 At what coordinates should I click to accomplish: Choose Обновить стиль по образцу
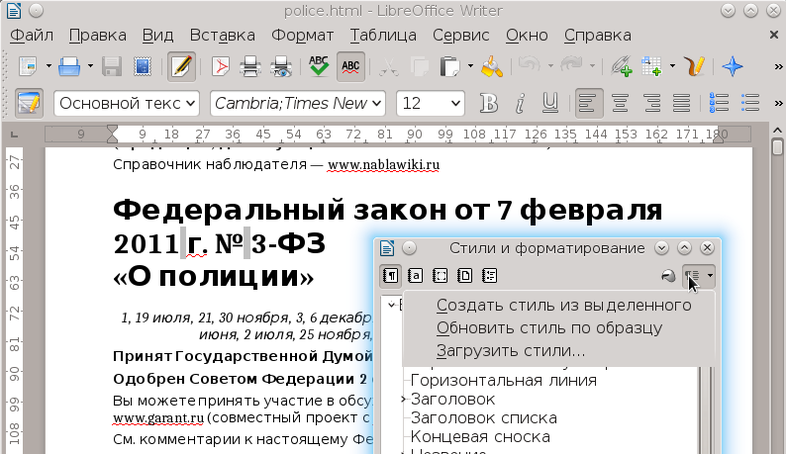(559, 328)
